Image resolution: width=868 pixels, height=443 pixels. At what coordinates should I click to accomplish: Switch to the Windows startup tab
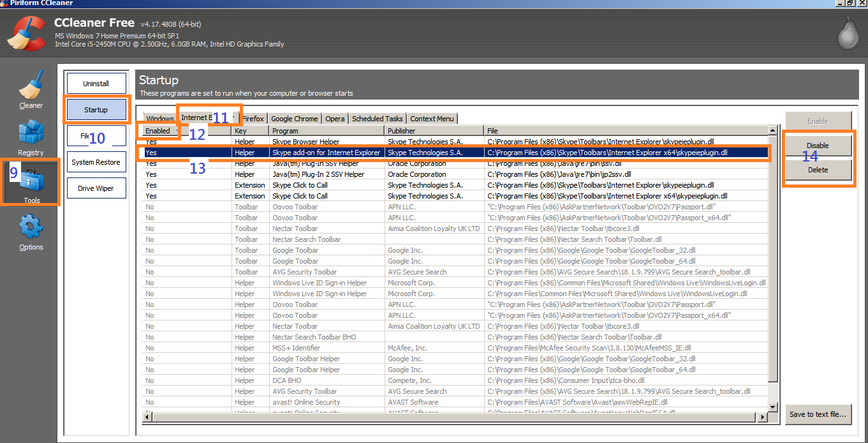pos(159,119)
